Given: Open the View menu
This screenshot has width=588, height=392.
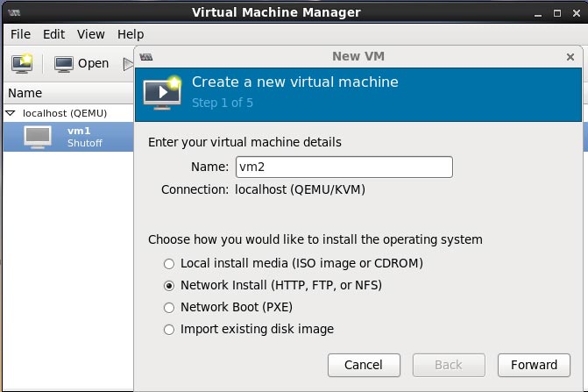Looking at the screenshot, I should tap(90, 34).
